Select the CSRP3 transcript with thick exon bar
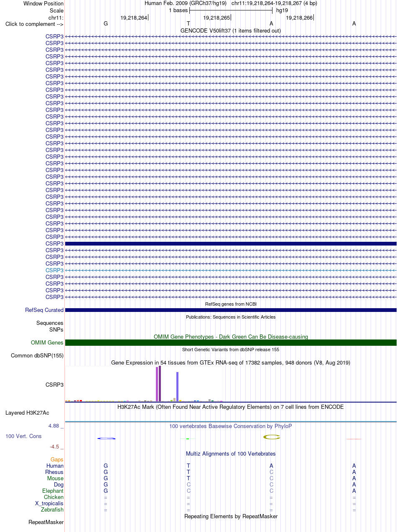 (x=231, y=243)
